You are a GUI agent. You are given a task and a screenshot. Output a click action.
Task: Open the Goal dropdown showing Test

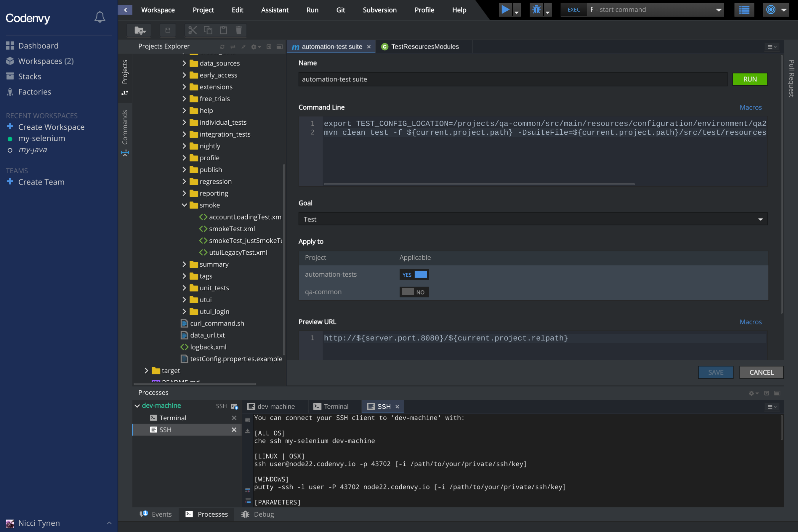coord(760,219)
